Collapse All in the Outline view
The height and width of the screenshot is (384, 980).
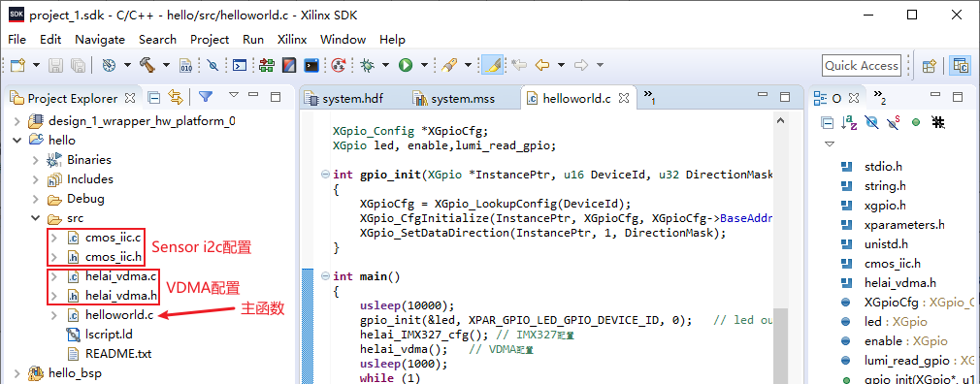click(x=827, y=123)
